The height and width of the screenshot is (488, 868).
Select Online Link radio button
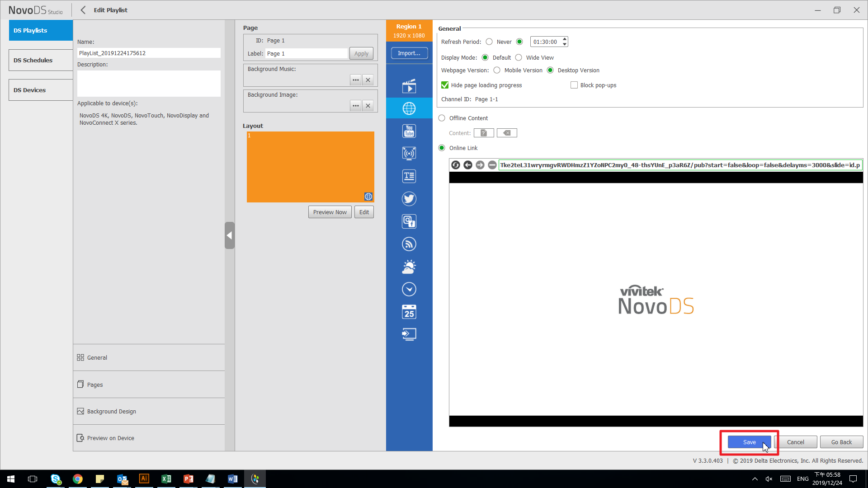(442, 148)
